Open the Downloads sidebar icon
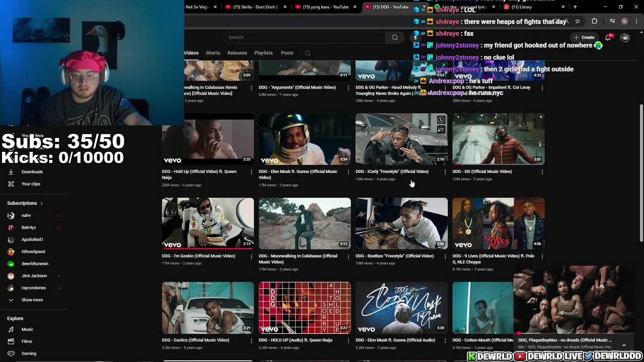Image resolution: width=644 pixels, height=362 pixels. 11,172
